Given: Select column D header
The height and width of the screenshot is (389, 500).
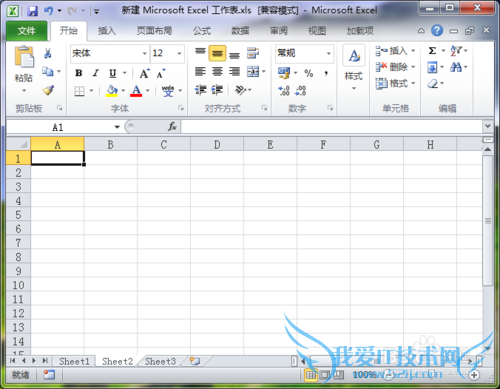Looking at the screenshot, I should coord(217,145).
